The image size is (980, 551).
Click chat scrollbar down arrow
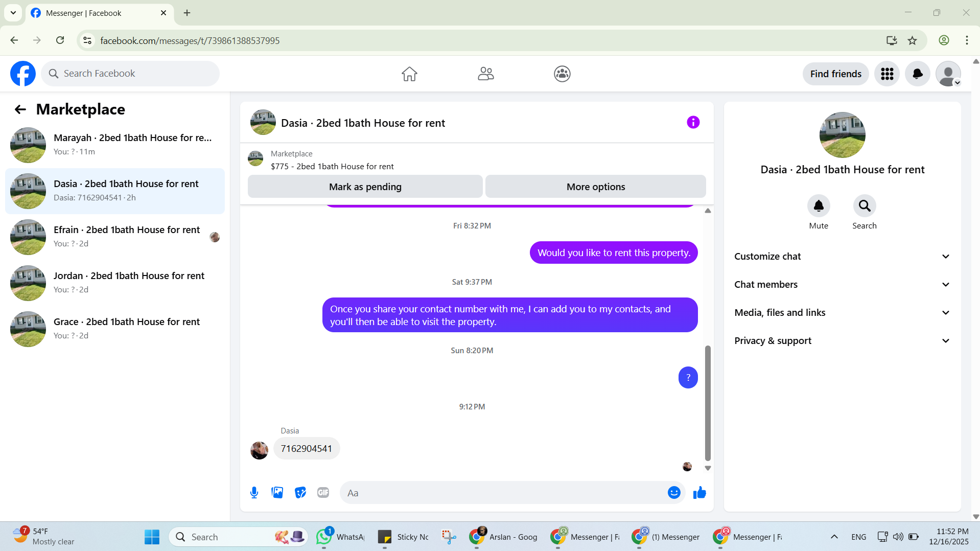click(708, 468)
